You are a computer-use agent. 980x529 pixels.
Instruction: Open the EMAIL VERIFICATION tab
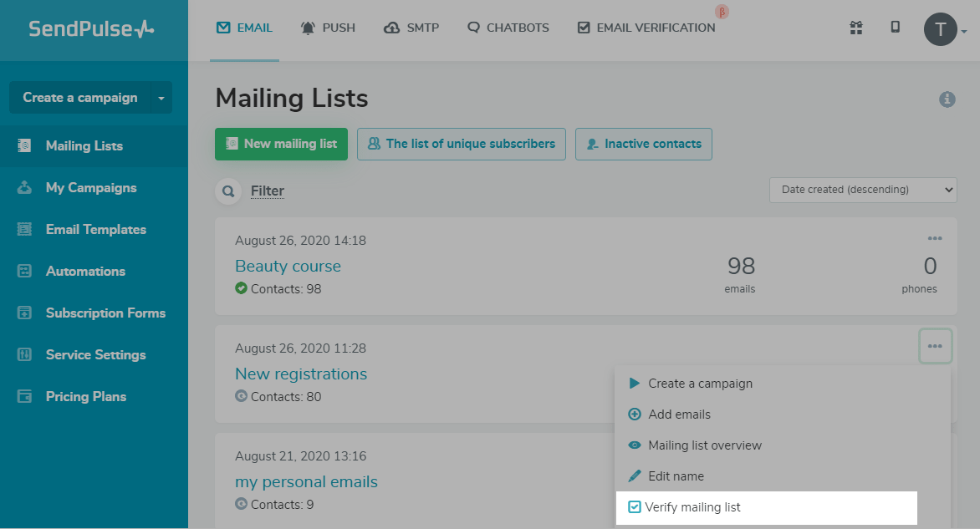[x=646, y=28]
